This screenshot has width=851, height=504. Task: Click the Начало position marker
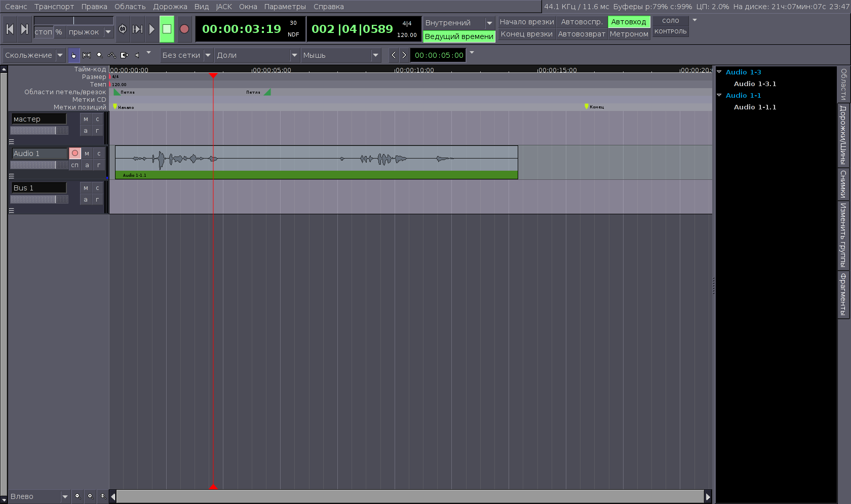click(x=115, y=107)
